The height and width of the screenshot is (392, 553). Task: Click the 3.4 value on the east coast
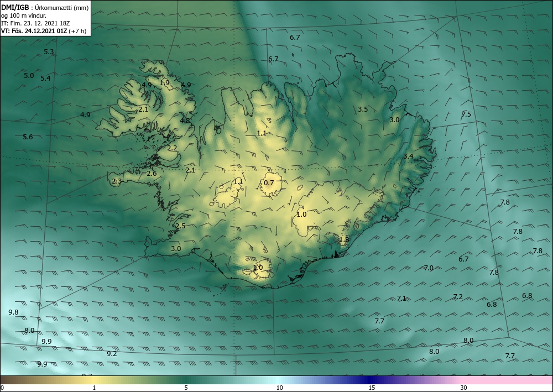pyautogui.click(x=408, y=156)
